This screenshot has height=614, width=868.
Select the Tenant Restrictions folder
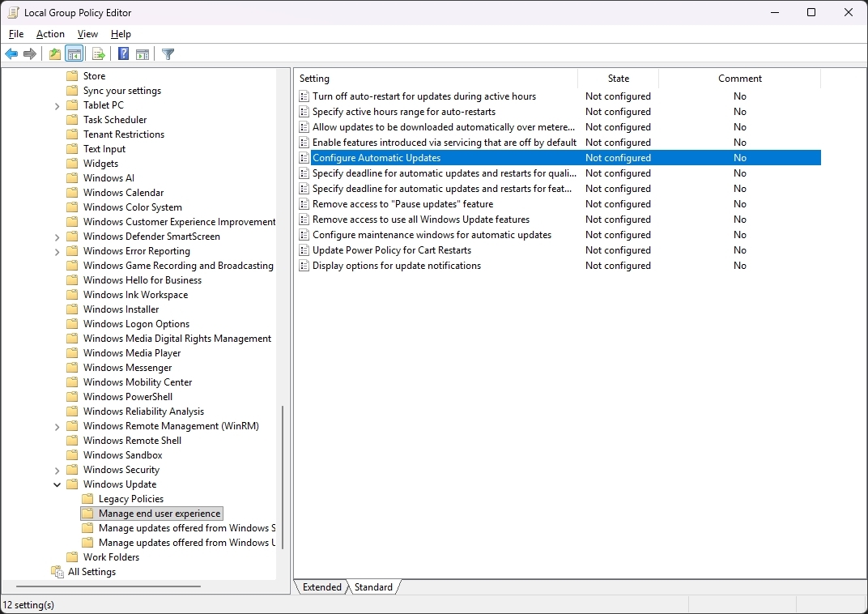click(123, 134)
